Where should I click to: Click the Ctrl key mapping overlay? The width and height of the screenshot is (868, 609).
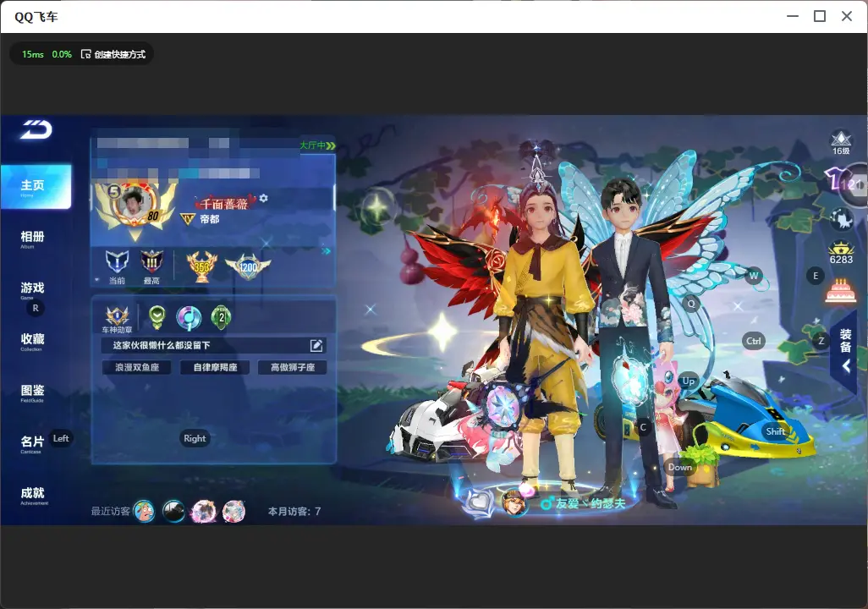[x=754, y=341]
